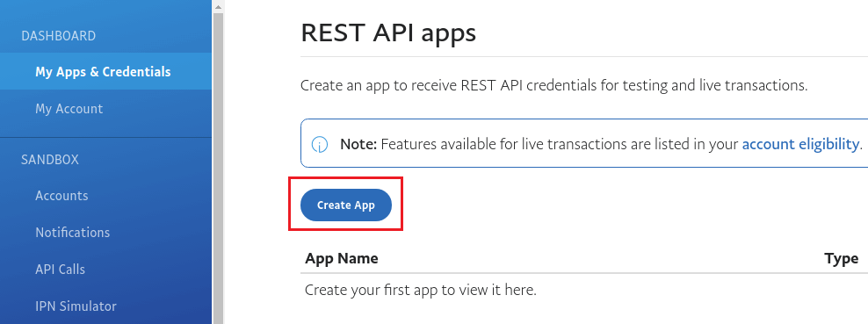
Task: Launch the IPN Simulator
Action: (x=76, y=306)
